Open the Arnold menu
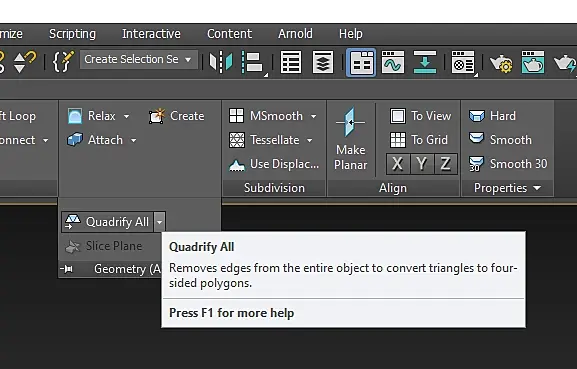This screenshot has height=369, width=577. click(295, 34)
